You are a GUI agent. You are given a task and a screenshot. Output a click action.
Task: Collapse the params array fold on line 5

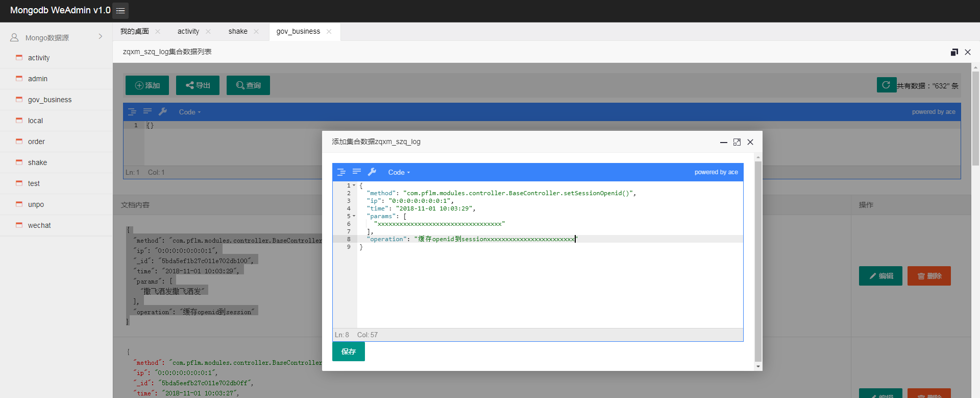click(354, 216)
